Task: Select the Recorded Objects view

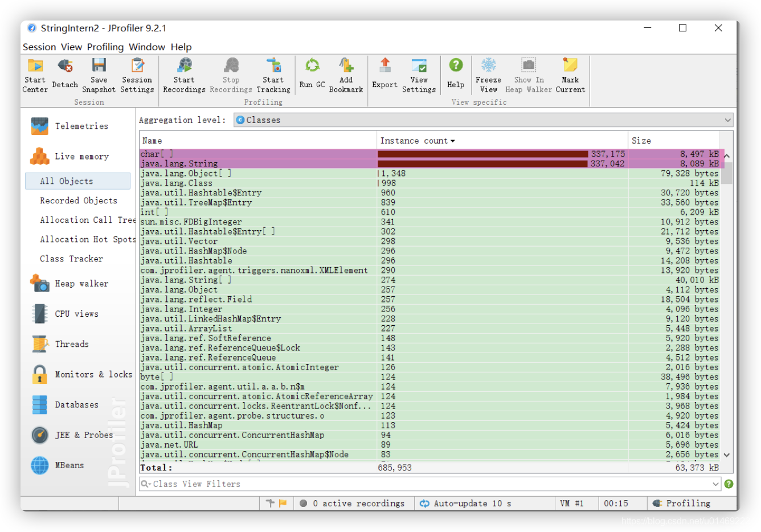Action: tap(79, 200)
